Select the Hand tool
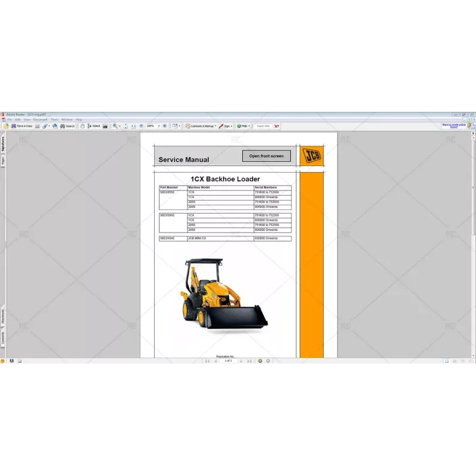This screenshot has height=476, width=476. pyautogui.click(x=82, y=126)
